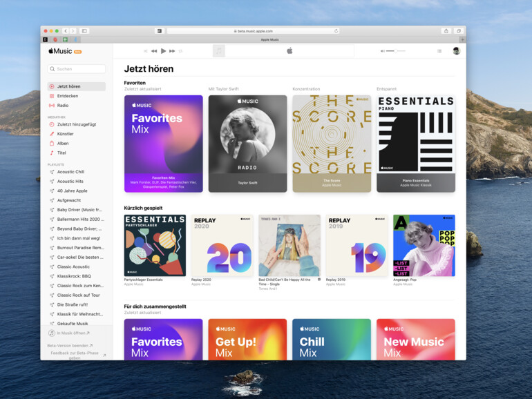Viewport: 532px width, 399px height.
Task: Go forward with the Safari forward arrow
Action: coord(73,31)
